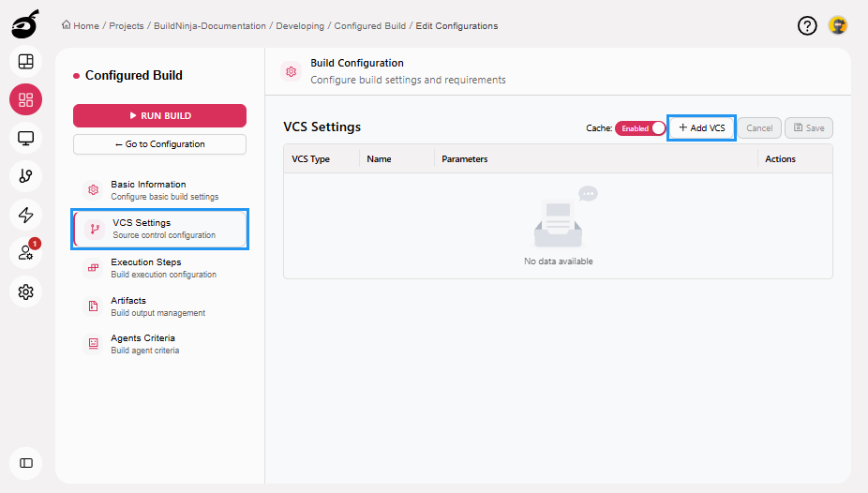Open the version control branch sidebar icon
Screen dimensions: 868x493
pos(25,176)
